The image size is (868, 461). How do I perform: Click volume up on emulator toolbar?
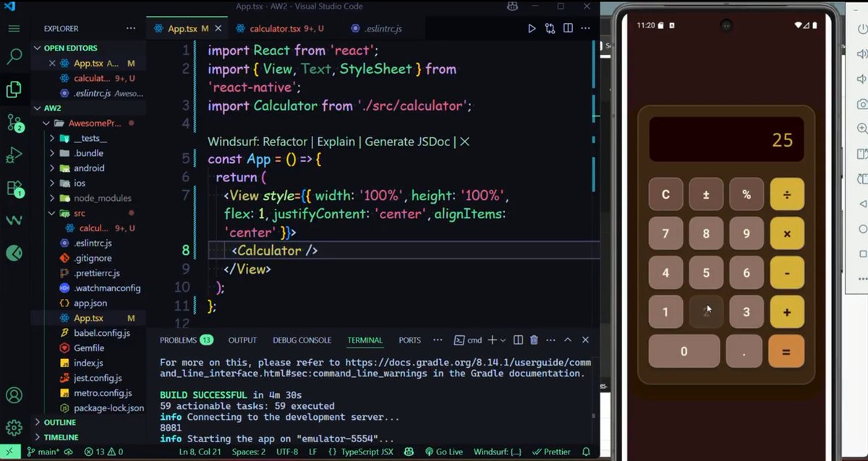[x=861, y=54]
